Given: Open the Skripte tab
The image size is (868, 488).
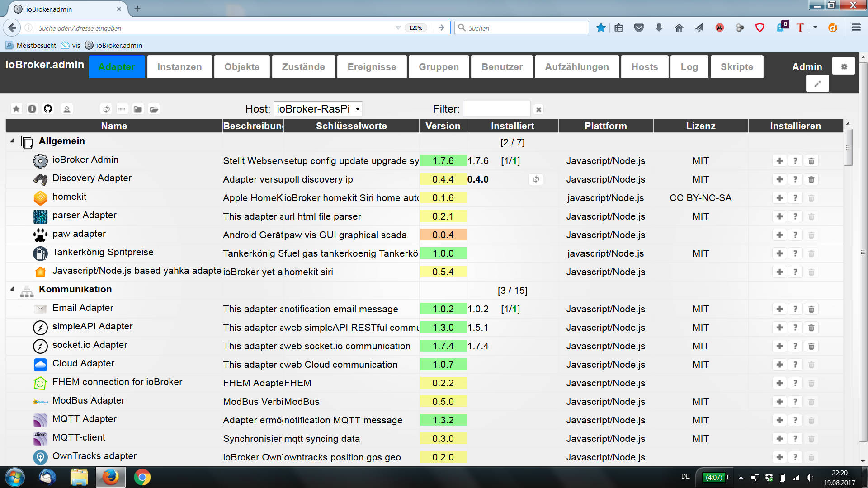Looking at the screenshot, I should tap(737, 67).
